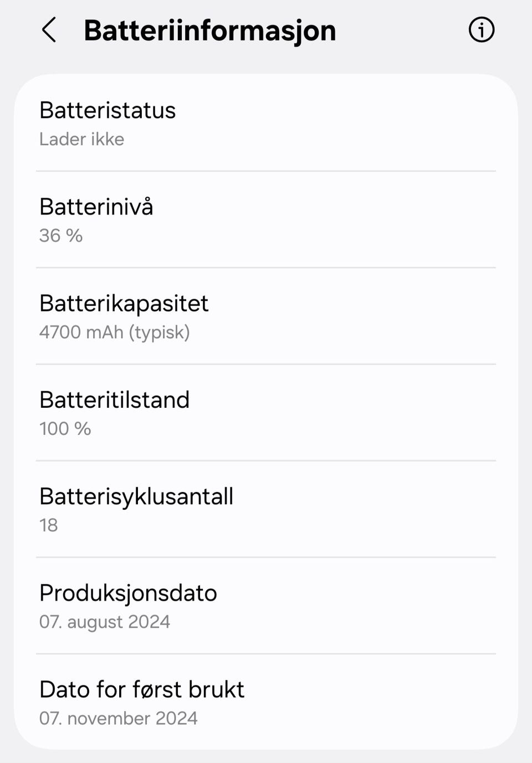
Task: Tap the 07. august 2024 date
Action: point(105,622)
